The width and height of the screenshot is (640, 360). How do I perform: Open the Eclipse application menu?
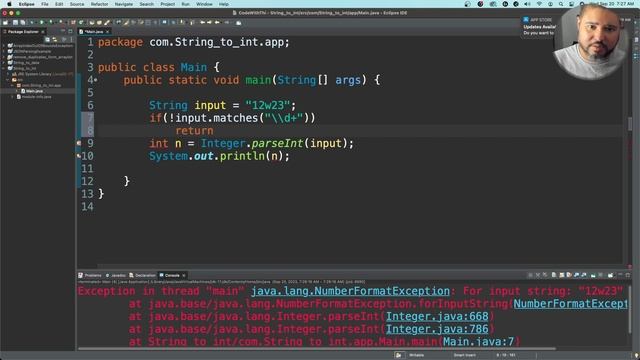(27, 4)
